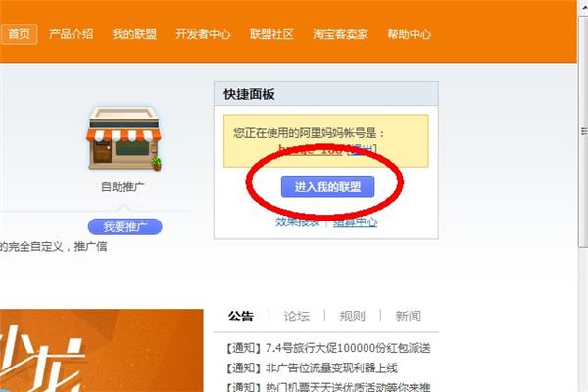Switch to the 公告 tab
The height and width of the screenshot is (392, 588).
[x=241, y=316]
